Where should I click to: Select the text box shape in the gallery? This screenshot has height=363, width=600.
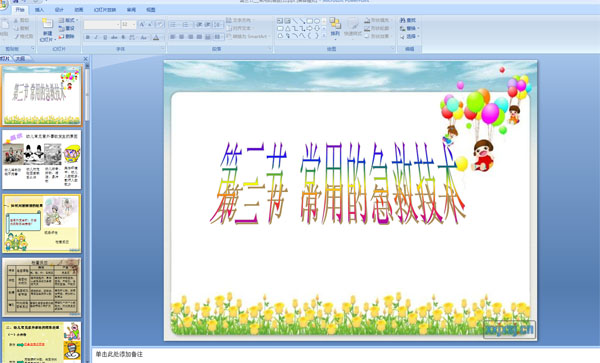coord(280,21)
